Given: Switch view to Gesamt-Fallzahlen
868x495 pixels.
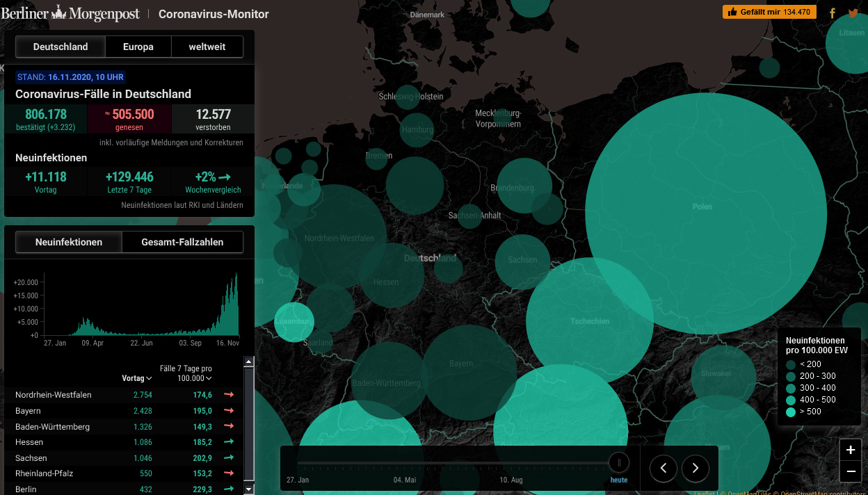Looking at the screenshot, I should click(182, 242).
